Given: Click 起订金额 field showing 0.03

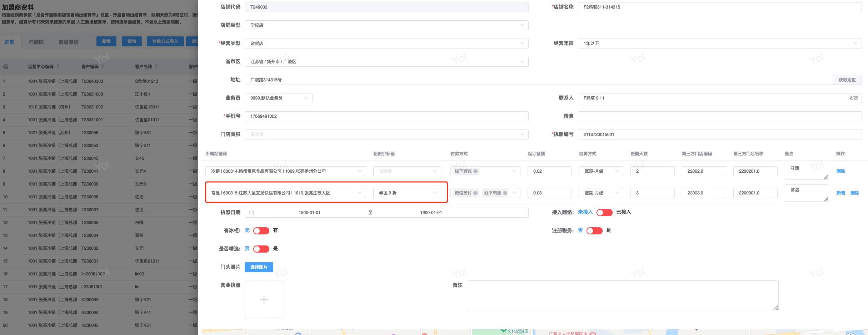Looking at the screenshot, I should pos(550,193).
